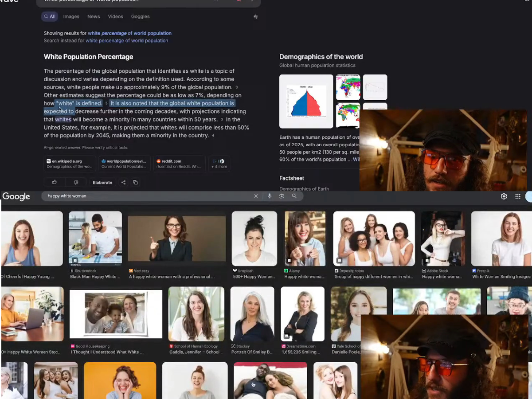Click 'Group of happy different women' caption
The width and height of the screenshot is (532, 399).
tap(374, 277)
